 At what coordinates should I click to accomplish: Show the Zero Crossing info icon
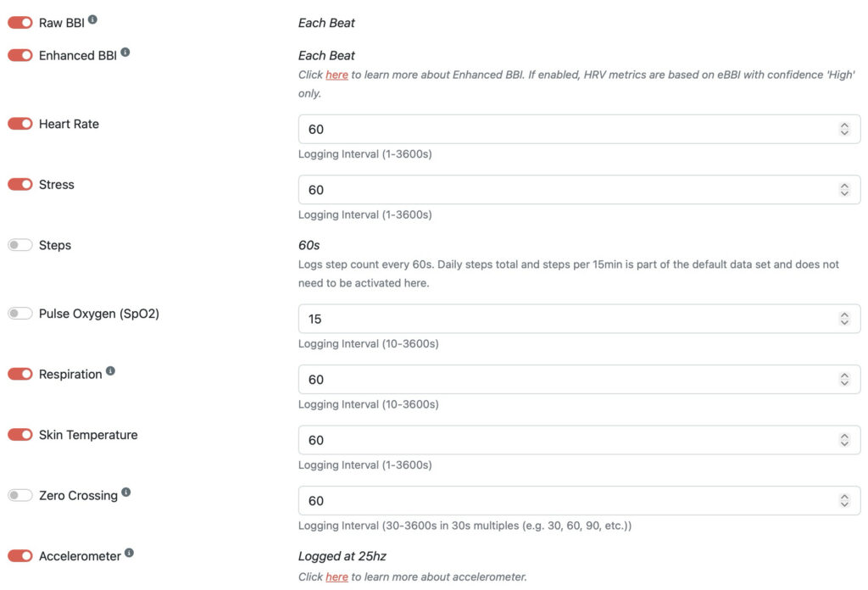pos(126,492)
